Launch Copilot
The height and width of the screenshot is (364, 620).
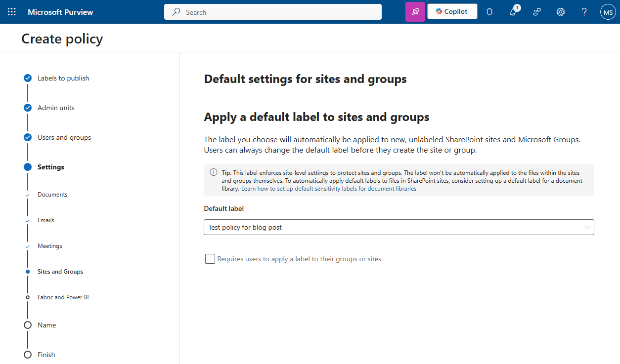(452, 11)
